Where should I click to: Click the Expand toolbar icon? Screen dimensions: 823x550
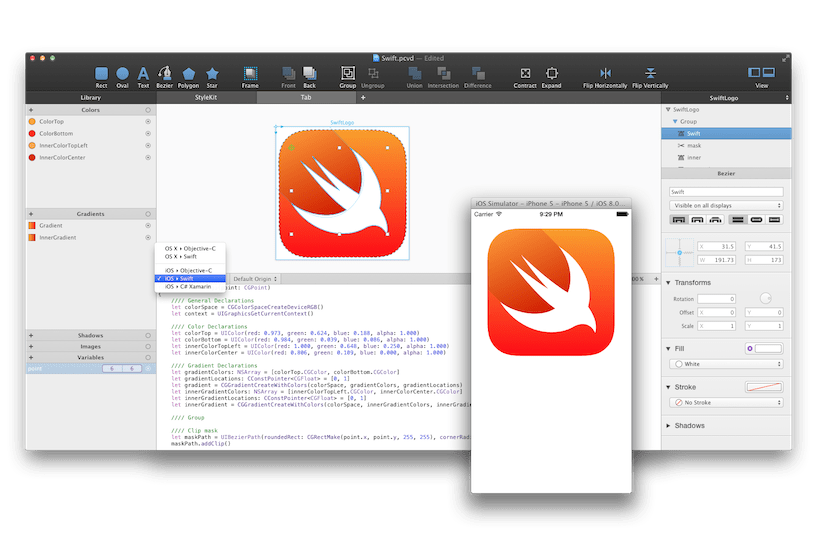pos(551,77)
